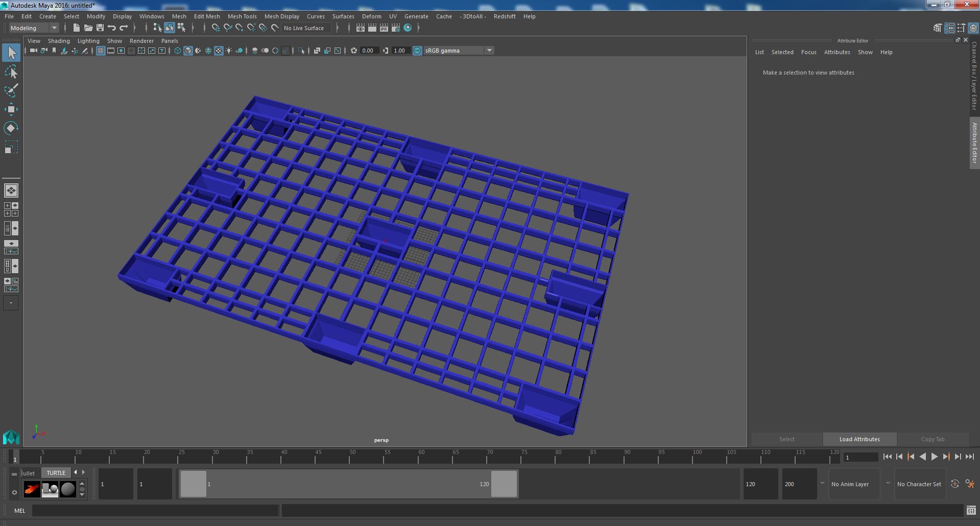The image size is (980, 526).
Task: Open the Mesh Tools menu
Action: (242, 16)
